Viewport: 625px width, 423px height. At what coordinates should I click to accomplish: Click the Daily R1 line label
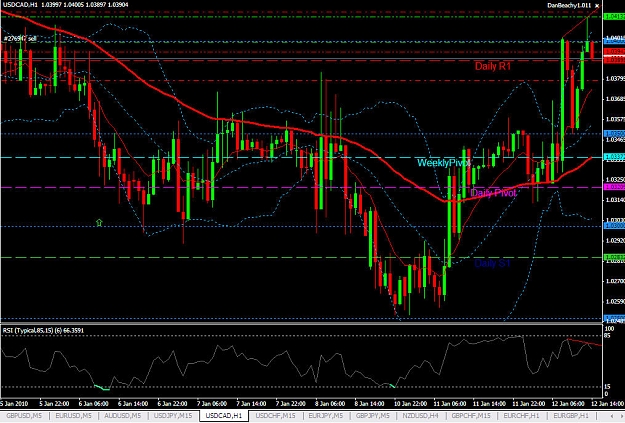coord(493,66)
